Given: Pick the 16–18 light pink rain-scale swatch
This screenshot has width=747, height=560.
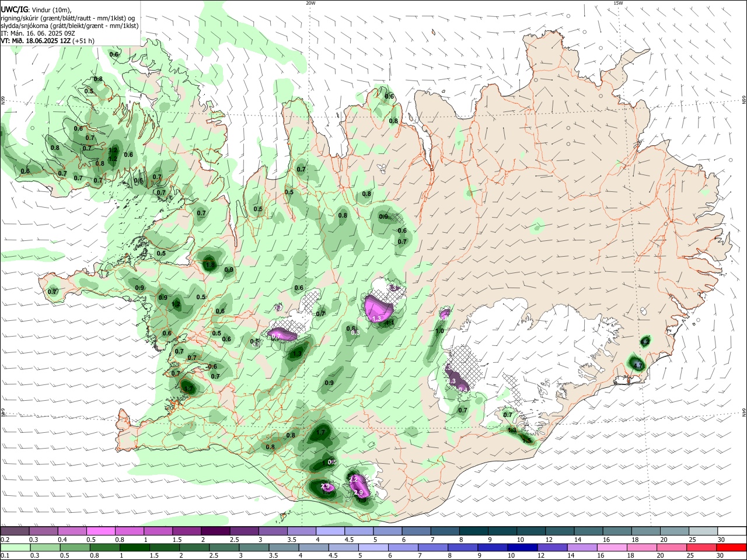Looking at the screenshot, I should coord(611,547).
